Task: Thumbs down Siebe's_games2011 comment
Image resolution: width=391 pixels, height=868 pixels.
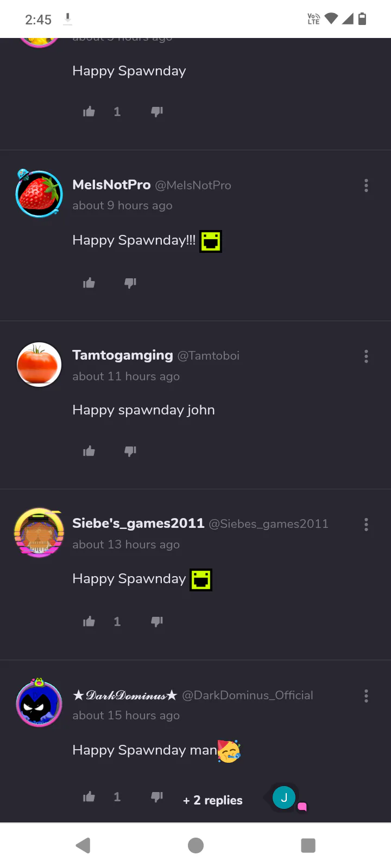Action: pyautogui.click(x=157, y=621)
